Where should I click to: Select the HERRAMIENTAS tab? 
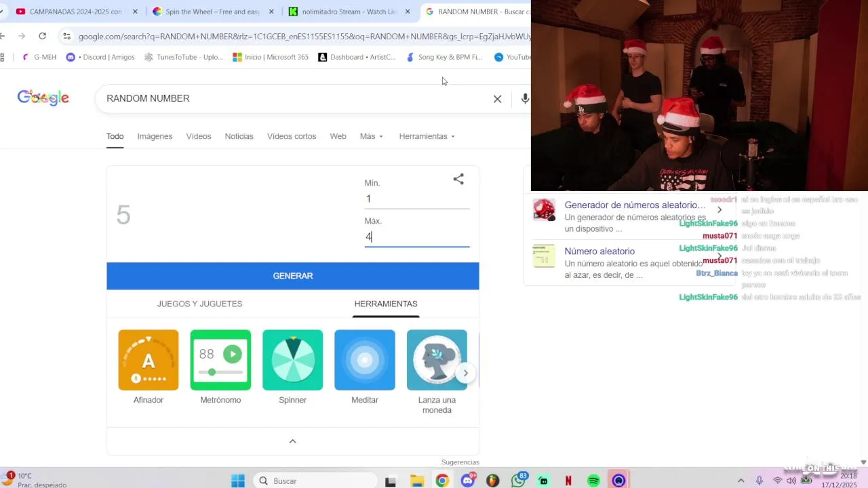click(386, 304)
